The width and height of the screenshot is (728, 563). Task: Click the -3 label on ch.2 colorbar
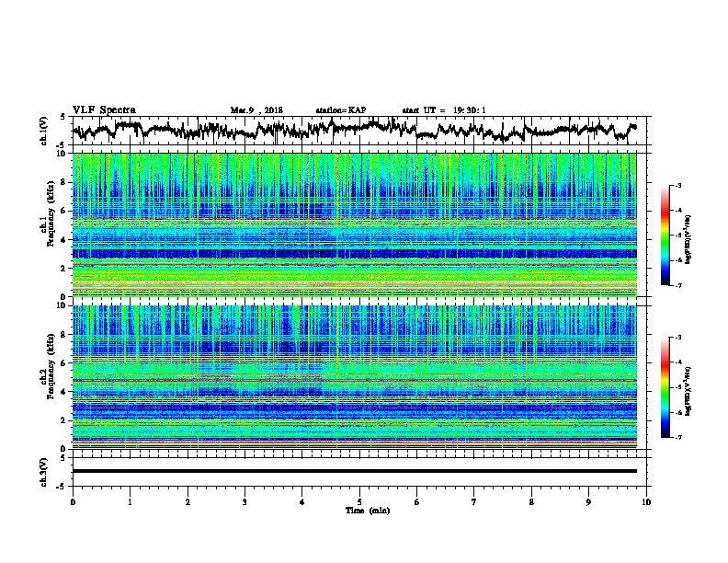tap(678, 338)
